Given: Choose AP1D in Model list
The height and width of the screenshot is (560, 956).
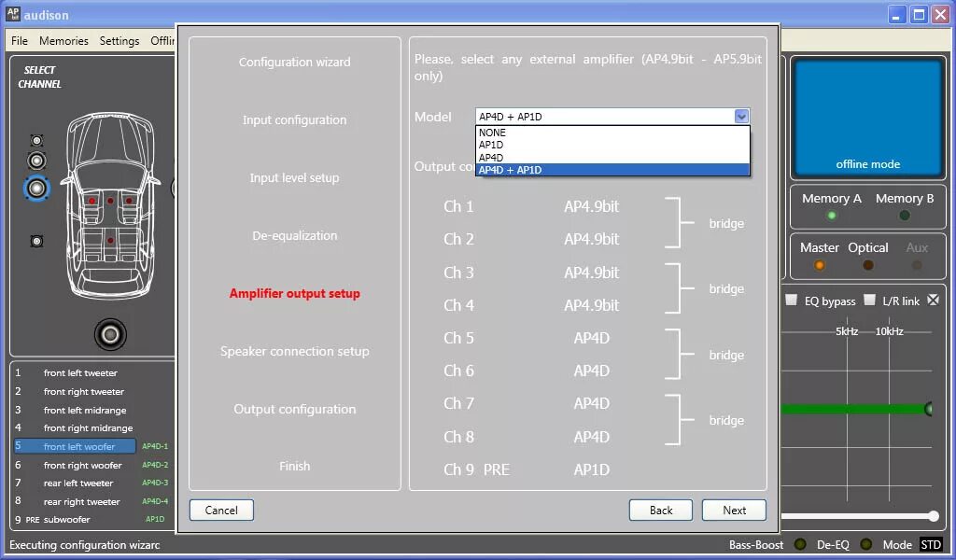Looking at the screenshot, I should pyautogui.click(x=612, y=145).
